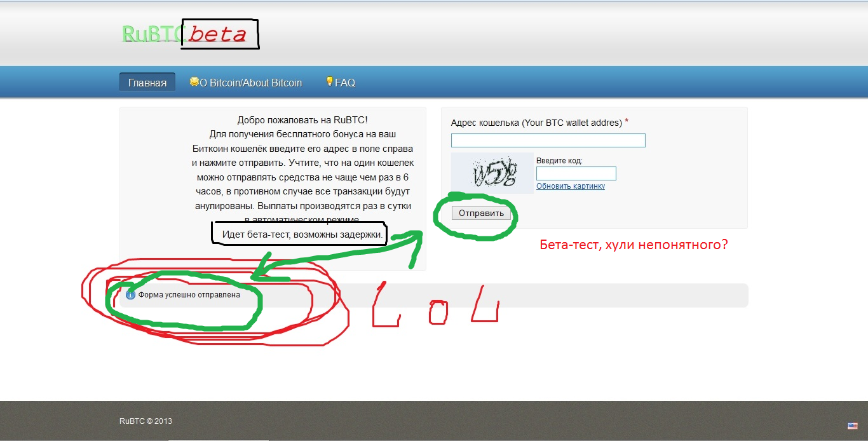
Task: Click the info icon beside Форма успешно отправлена
Action: pos(130,295)
